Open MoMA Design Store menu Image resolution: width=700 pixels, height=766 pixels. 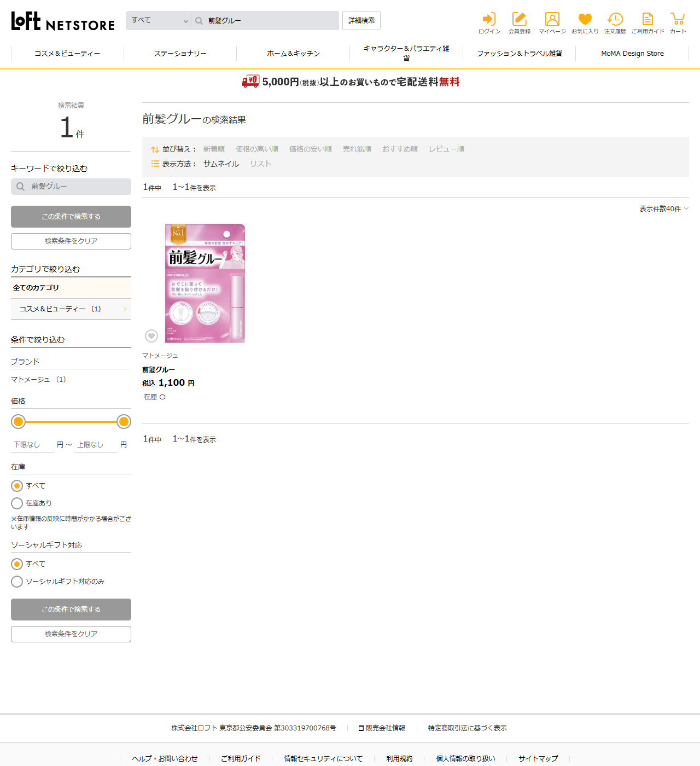(632, 54)
